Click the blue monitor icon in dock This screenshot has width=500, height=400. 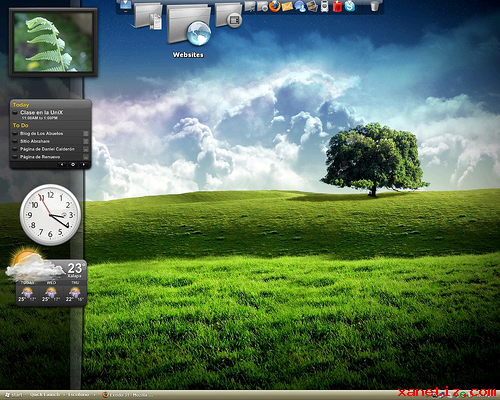pyautogui.click(x=126, y=6)
